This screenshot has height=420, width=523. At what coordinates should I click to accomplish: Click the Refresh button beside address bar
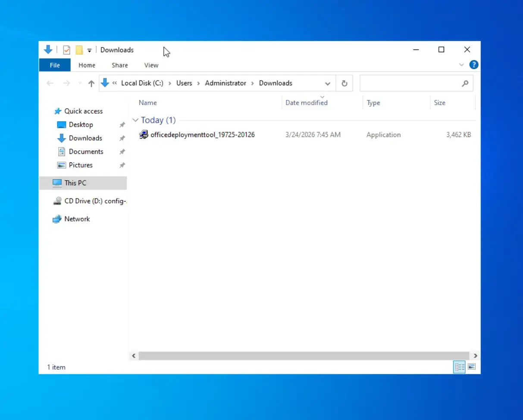click(344, 84)
